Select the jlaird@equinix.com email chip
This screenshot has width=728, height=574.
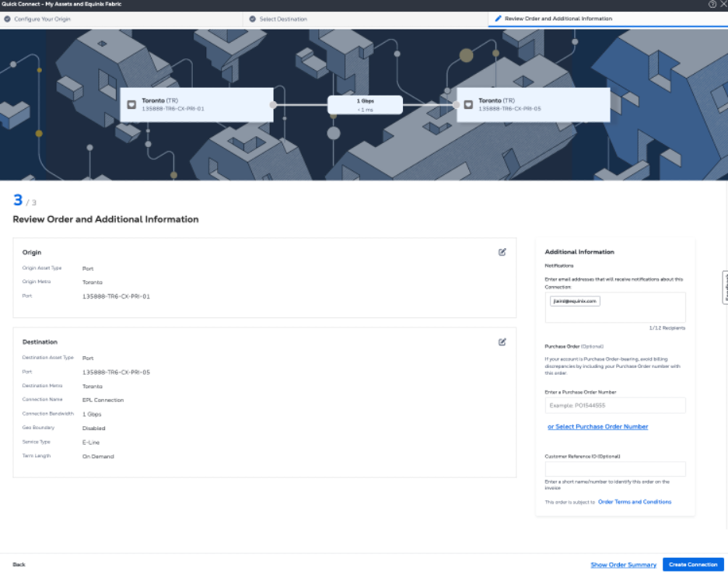[x=574, y=301]
